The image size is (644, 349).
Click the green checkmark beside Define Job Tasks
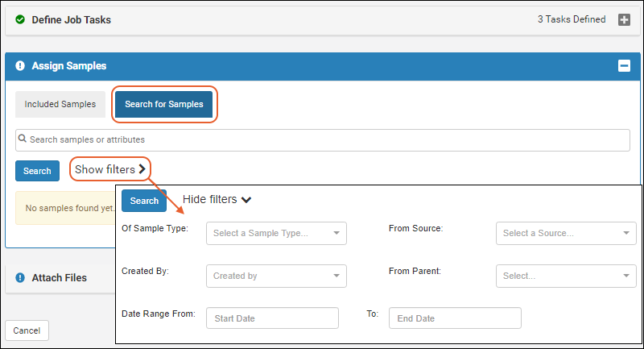[20, 20]
